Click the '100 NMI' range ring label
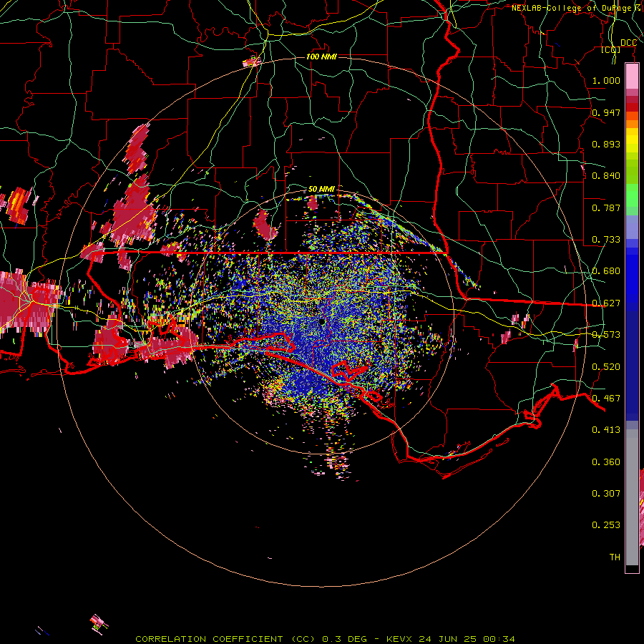Screen dimensions: 644x644 tap(321, 57)
